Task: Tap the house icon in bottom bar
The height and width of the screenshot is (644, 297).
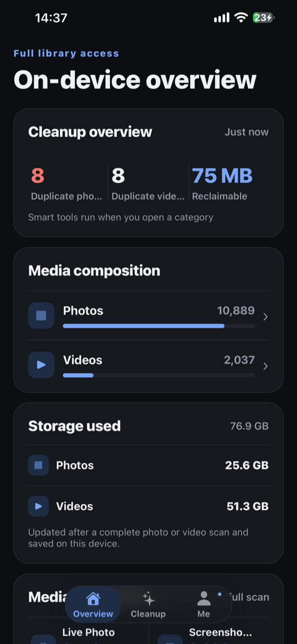Action: pos(93,599)
